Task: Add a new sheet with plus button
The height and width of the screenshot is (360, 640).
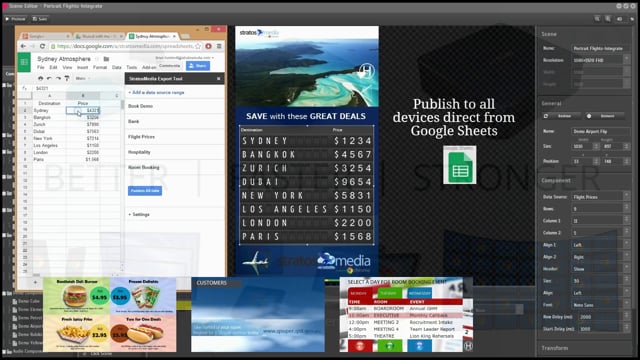Action: click(x=36, y=282)
